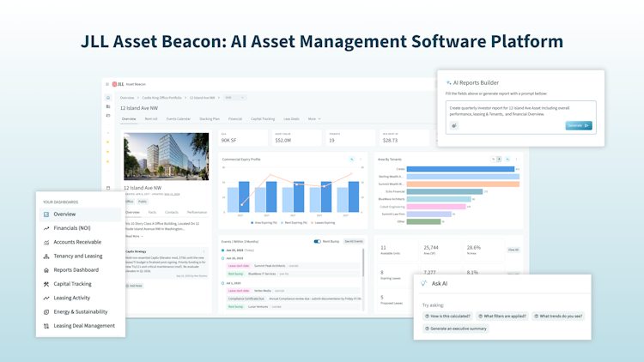Click View All beside Available Units

[513, 250]
